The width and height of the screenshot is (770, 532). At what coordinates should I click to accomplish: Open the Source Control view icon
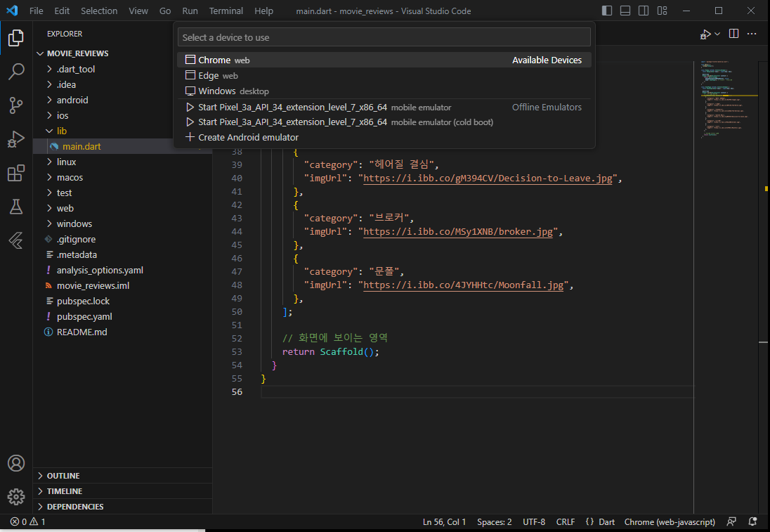(15, 105)
